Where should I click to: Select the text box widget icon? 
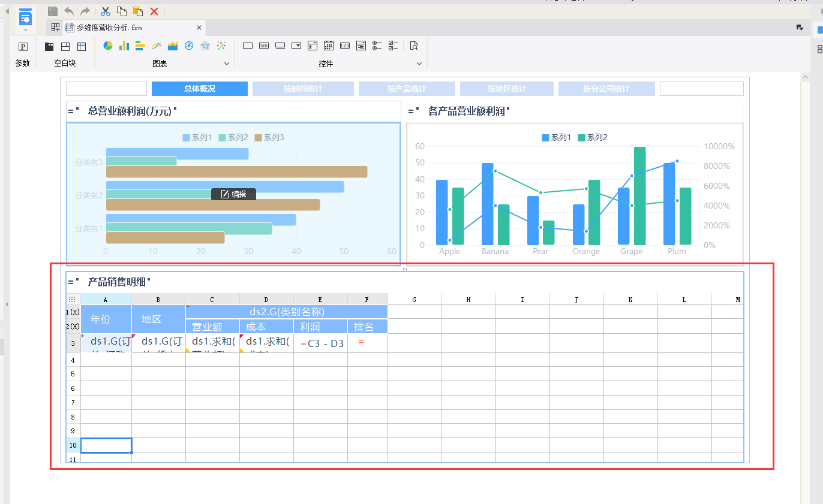point(248,46)
